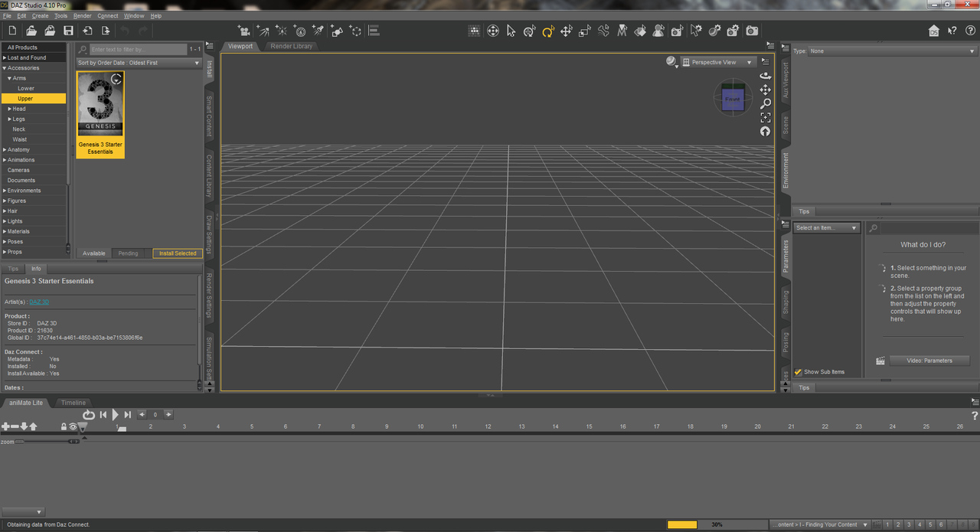
Task: Open the Connect menu
Action: (x=108, y=15)
